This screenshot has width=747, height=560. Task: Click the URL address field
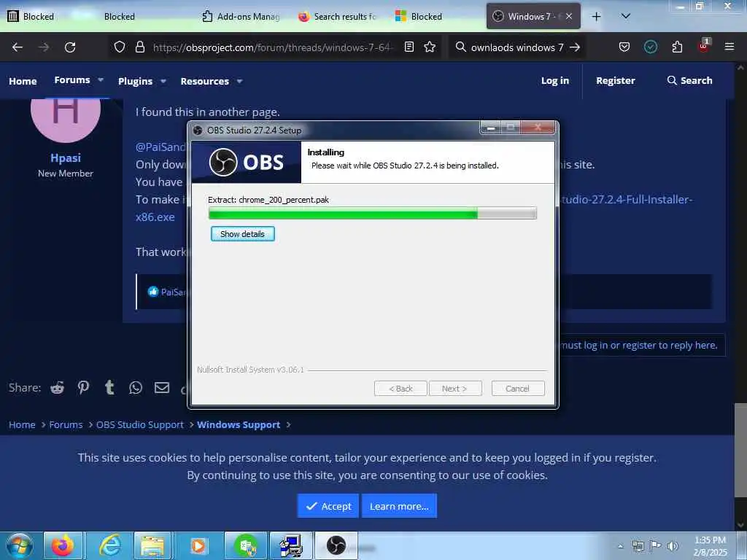pos(273,47)
